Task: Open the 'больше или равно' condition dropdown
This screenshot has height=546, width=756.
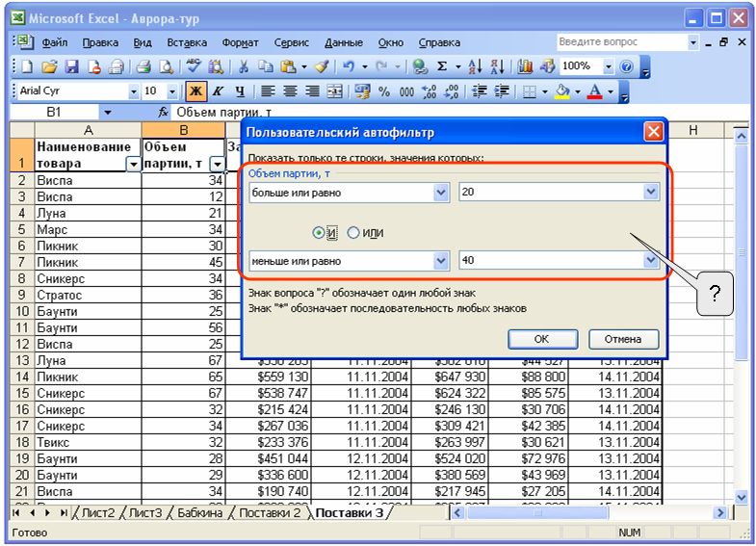Action: click(x=441, y=193)
